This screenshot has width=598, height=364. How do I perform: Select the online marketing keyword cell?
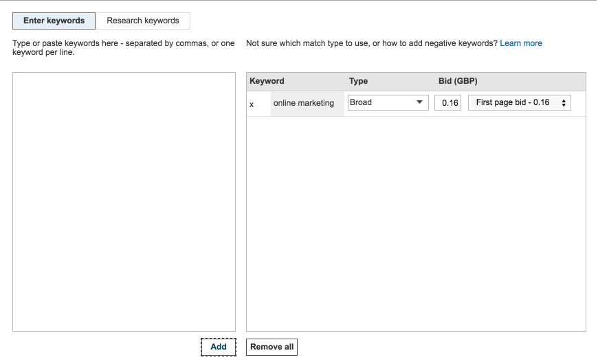click(x=304, y=103)
